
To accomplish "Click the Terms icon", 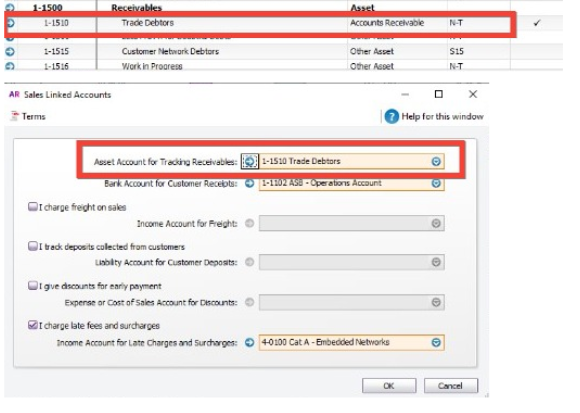I will [x=14, y=116].
